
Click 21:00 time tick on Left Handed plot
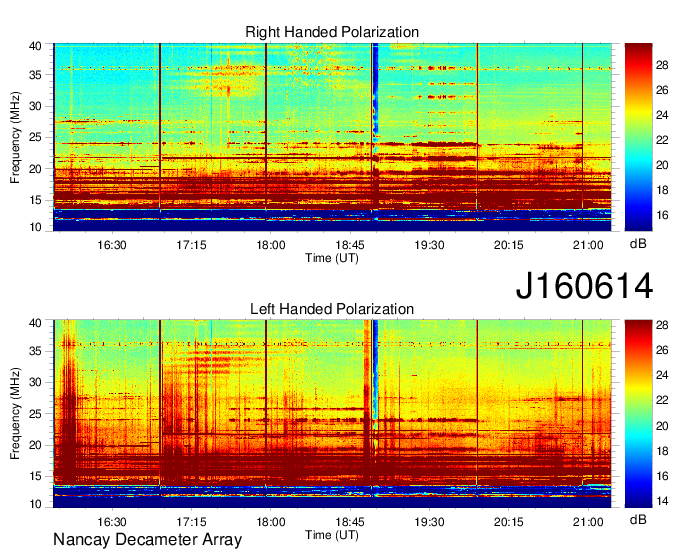[x=588, y=522]
